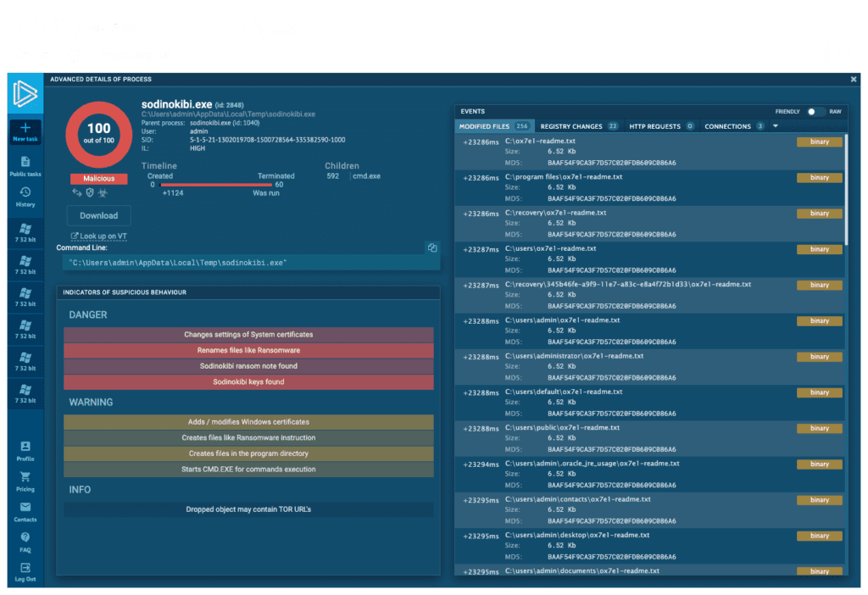Open the History section
This screenshot has width=868, height=595.
tap(25, 197)
